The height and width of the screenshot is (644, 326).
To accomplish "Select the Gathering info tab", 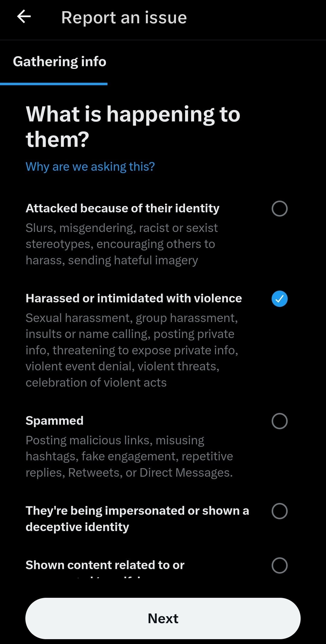I will (x=59, y=62).
